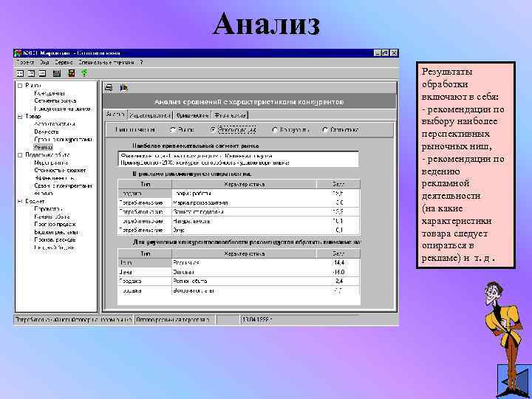Image resolution: width=532 pixels, height=399 pixels.
Task: Click the 14,4 score cell
Action: [338, 262]
